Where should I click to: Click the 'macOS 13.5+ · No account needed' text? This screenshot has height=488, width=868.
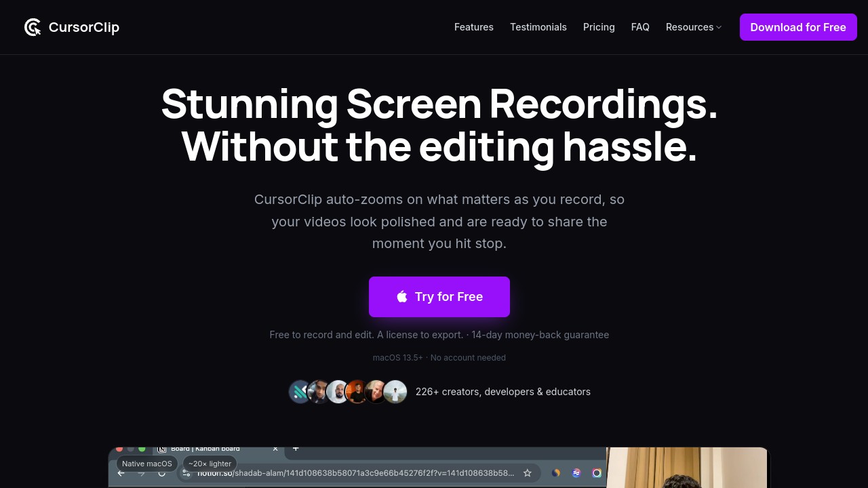click(x=439, y=358)
